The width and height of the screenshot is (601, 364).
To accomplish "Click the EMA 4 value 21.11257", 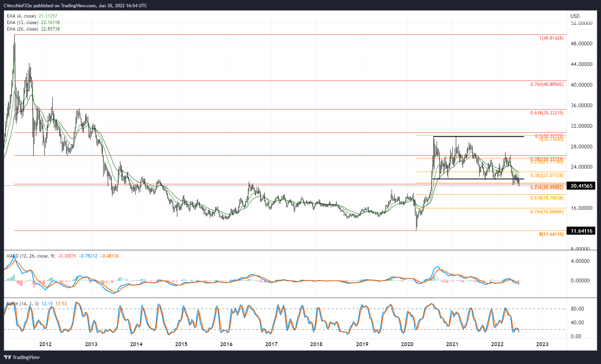I will pyautogui.click(x=48, y=16).
